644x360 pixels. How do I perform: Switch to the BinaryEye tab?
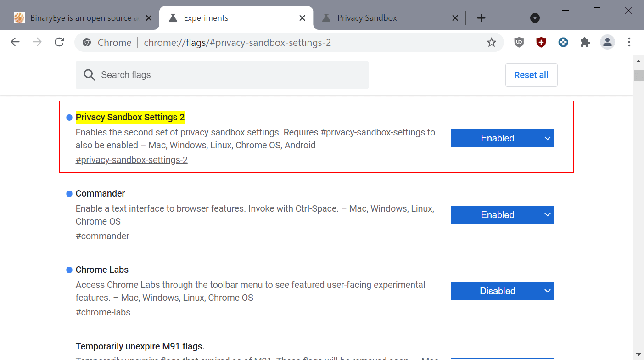78,18
